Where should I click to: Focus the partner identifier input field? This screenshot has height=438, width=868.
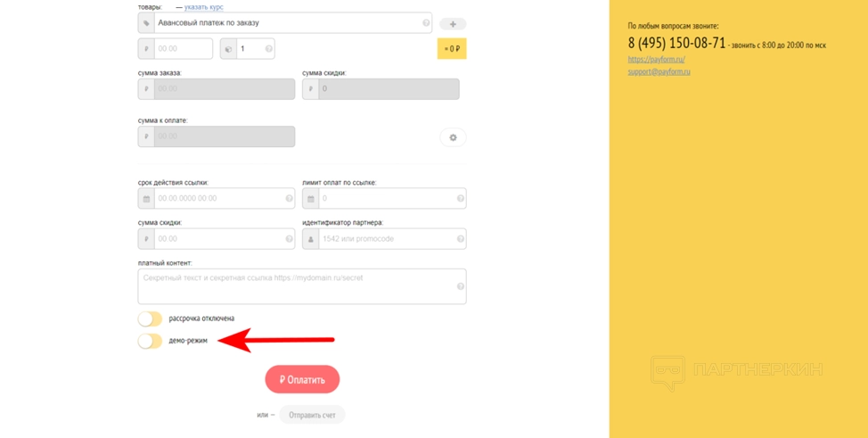pos(383,239)
